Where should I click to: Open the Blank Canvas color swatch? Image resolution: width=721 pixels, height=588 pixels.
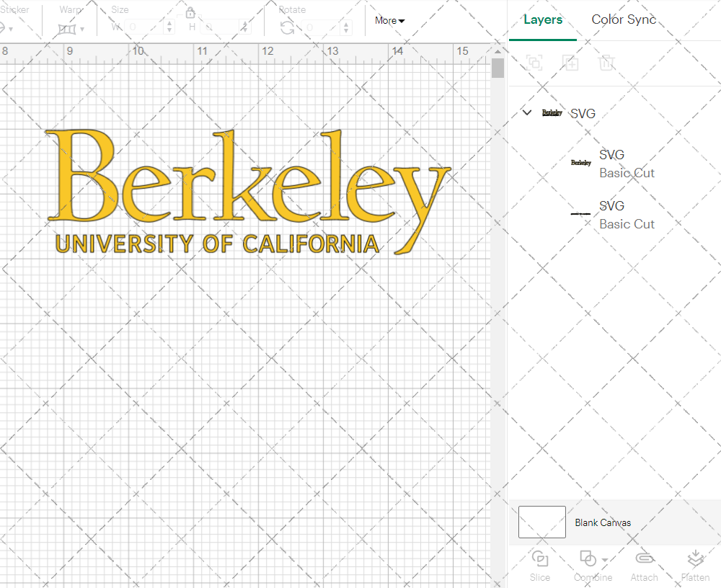[x=541, y=522]
